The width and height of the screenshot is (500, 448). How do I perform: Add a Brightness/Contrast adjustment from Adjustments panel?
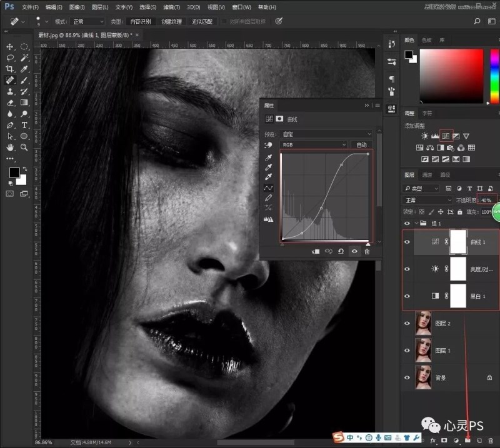(x=424, y=136)
